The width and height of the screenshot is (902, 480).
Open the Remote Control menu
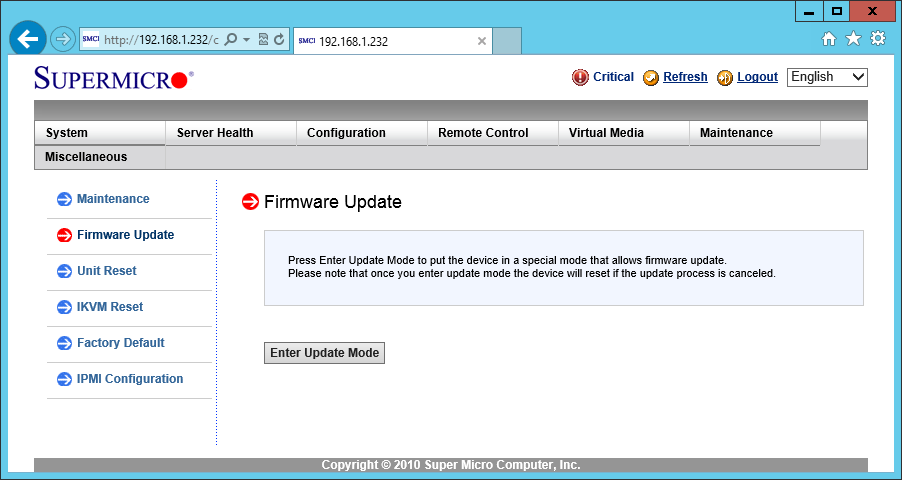tap(494, 133)
